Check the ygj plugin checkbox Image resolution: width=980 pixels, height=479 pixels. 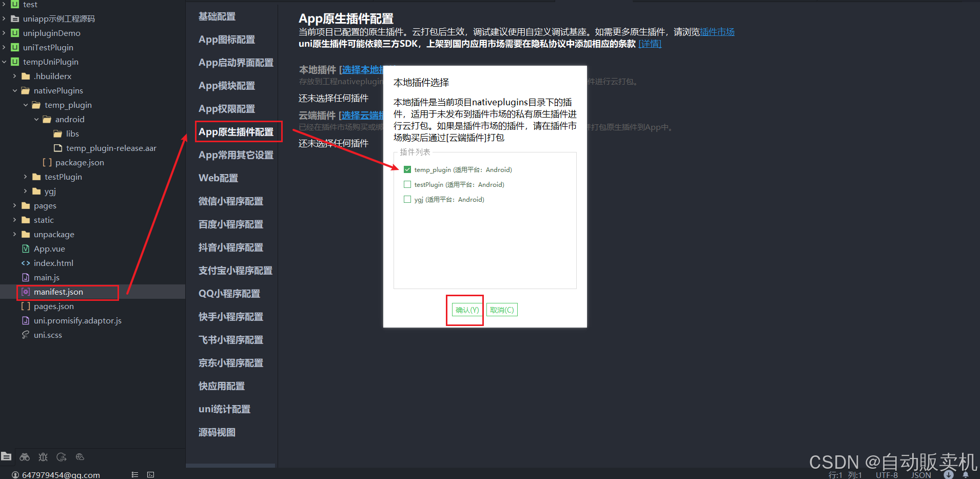pyautogui.click(x=407, y=199)
